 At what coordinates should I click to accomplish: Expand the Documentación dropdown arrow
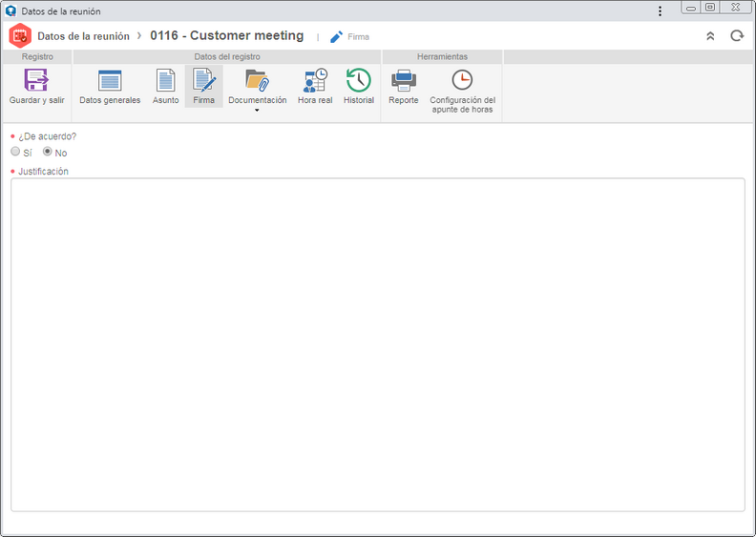[x=257, y=111]
